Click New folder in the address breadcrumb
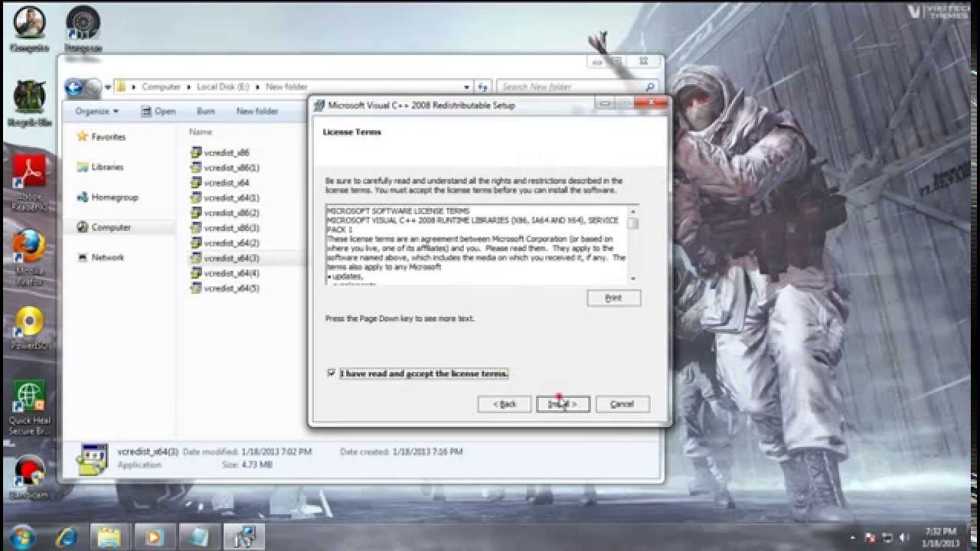 pyautogui.click(x=286, y=87)
